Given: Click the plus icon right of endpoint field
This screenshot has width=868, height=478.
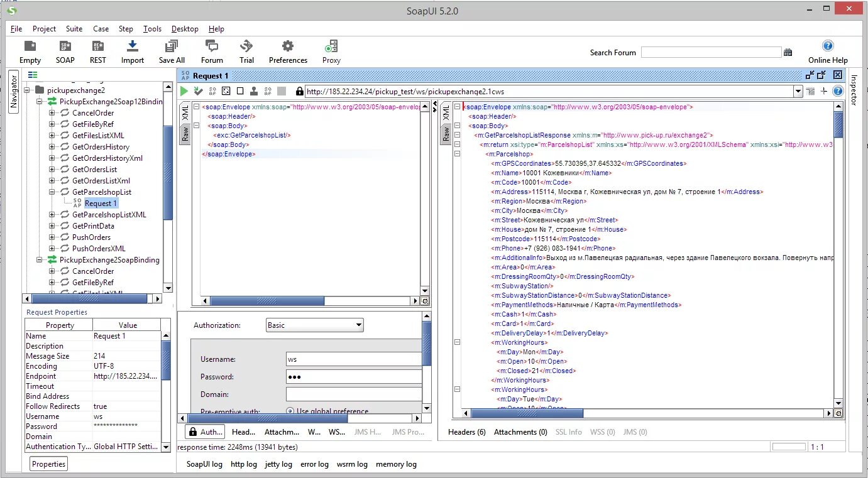Looking at the screenshot, I should [823, 91].
